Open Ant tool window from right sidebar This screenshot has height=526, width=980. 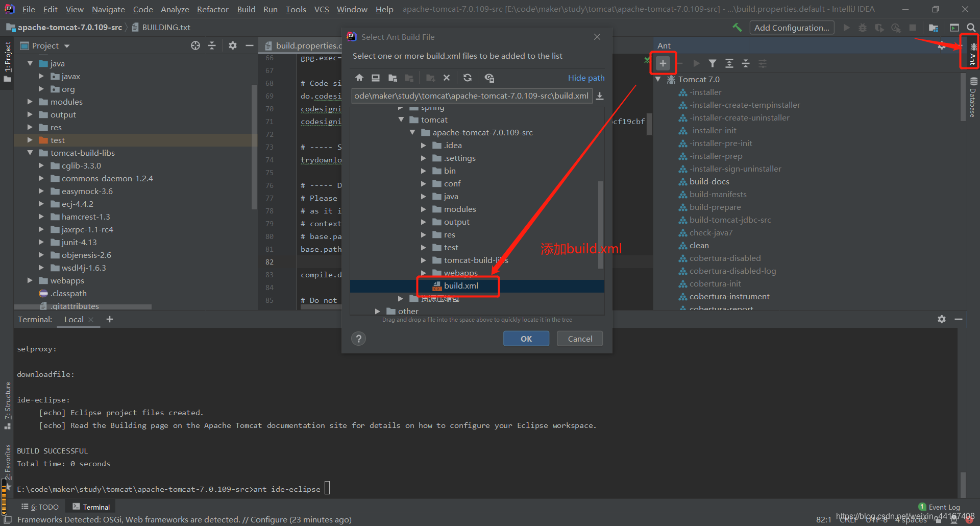point(973,54)
